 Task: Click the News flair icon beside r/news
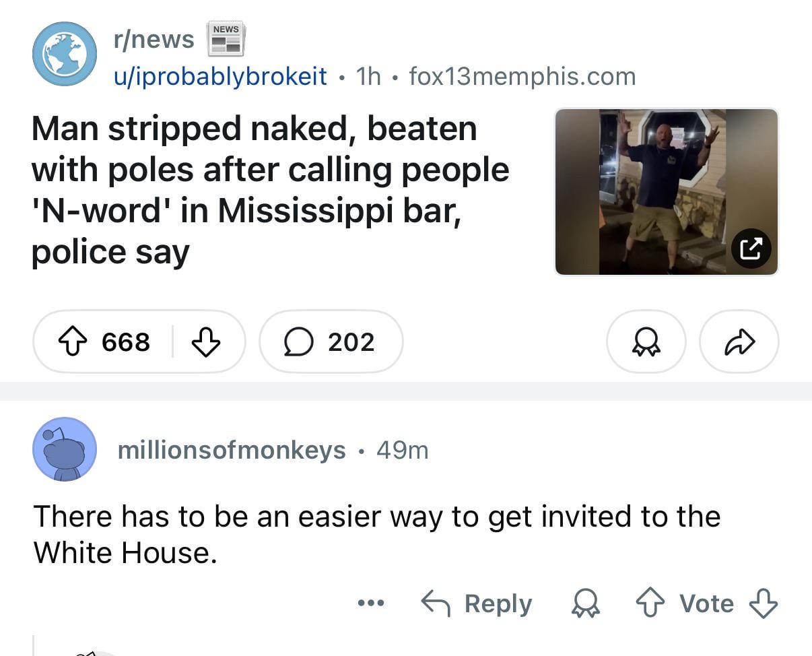pyautogui.click(x=226, y=38)
